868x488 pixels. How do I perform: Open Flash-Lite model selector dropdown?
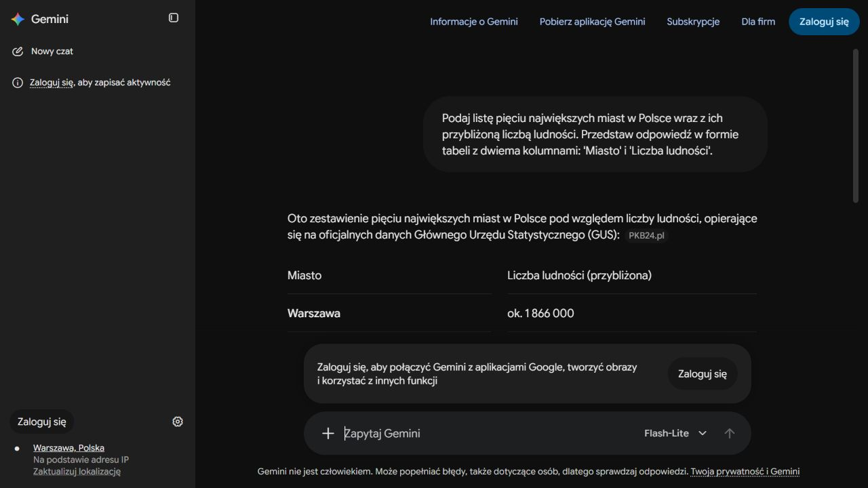tap(675, 433)
